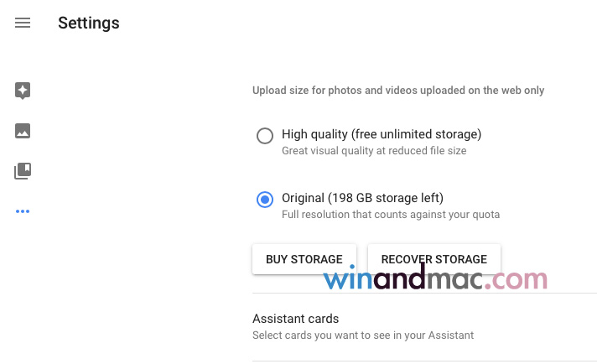Click the RECOVER STORAGE button
597x364 pixels.
pos(433,259)
